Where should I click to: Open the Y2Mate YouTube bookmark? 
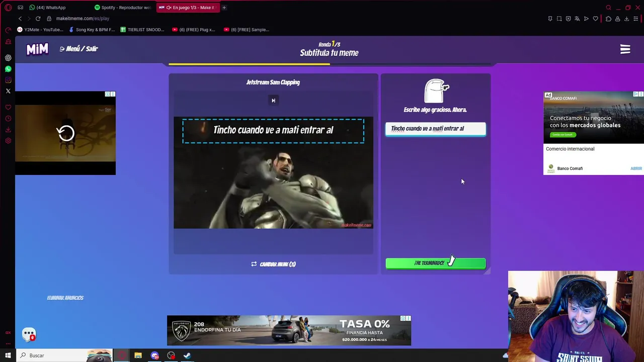40,30
